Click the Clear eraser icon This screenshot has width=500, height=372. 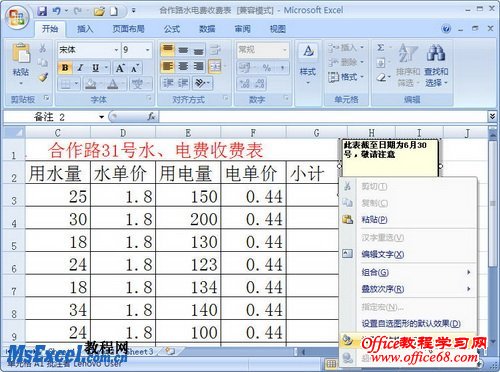point(381,78)
